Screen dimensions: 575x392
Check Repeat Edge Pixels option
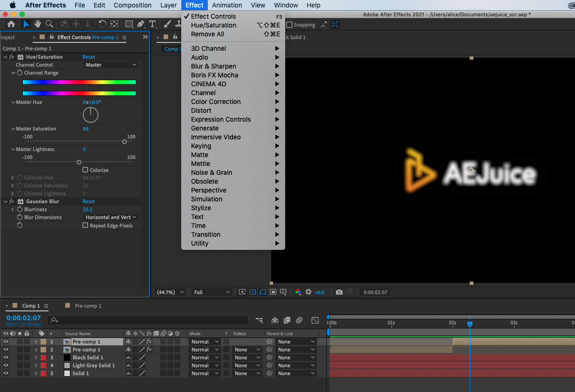pos(85,226)
